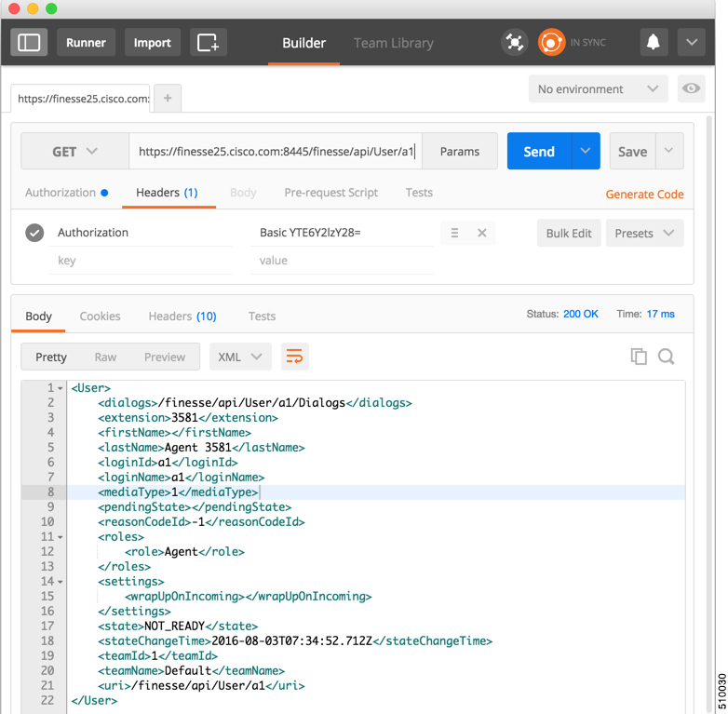The width and height of the screenshot is (728, 714).
Task: Click Generate Code link
Action: click(x=644, y=194)
